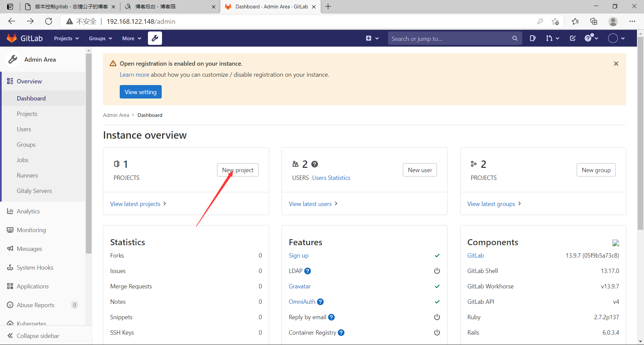
Task: Open the user avatar menu
Action: (x=613, y=38)
